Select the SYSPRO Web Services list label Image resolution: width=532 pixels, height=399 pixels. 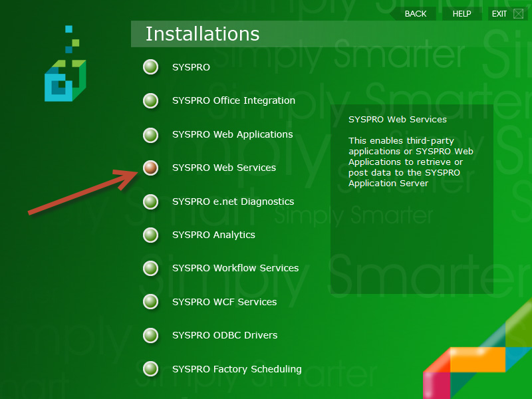pyautogui.click(x=224, y=168)
